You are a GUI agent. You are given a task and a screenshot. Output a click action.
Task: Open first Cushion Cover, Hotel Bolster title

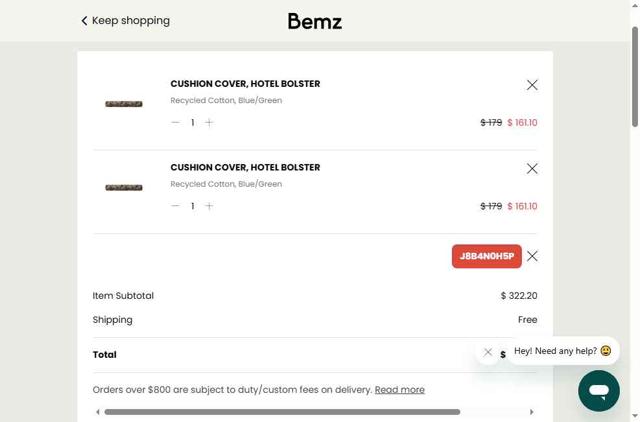tap(245, 84)
